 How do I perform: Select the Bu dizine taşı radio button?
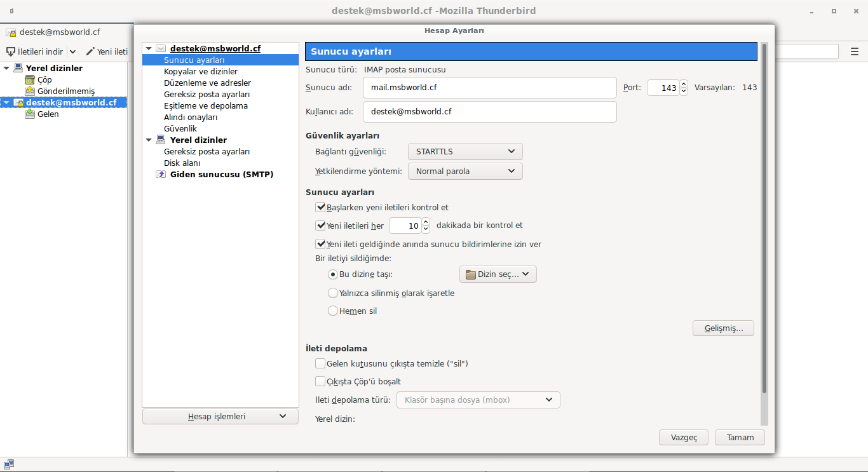(333, 274)
